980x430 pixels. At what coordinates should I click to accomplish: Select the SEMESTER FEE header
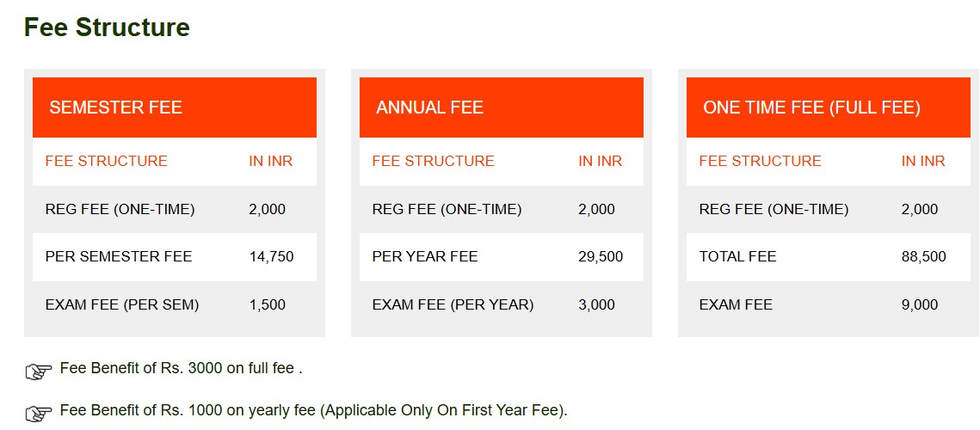coord(115,107)
